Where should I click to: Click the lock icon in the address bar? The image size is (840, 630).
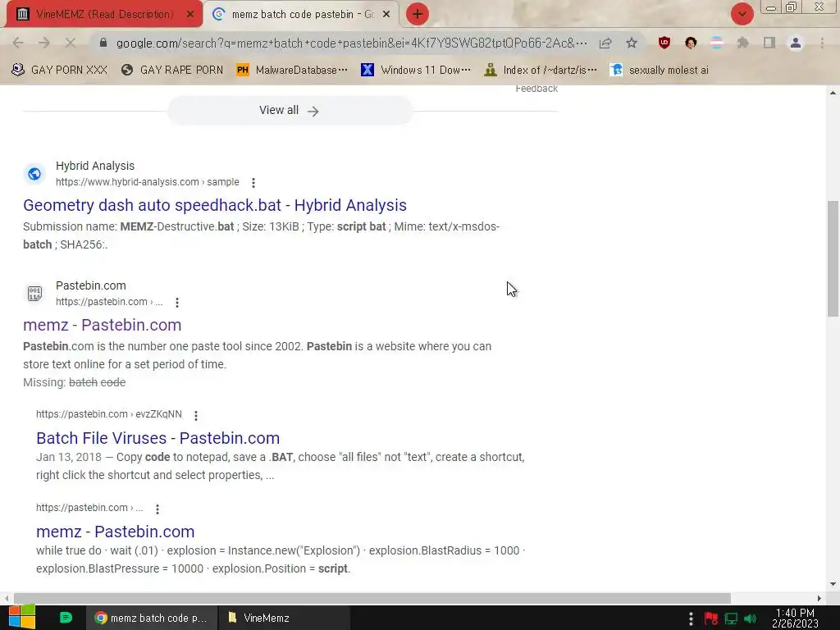(x=103, y=43)
